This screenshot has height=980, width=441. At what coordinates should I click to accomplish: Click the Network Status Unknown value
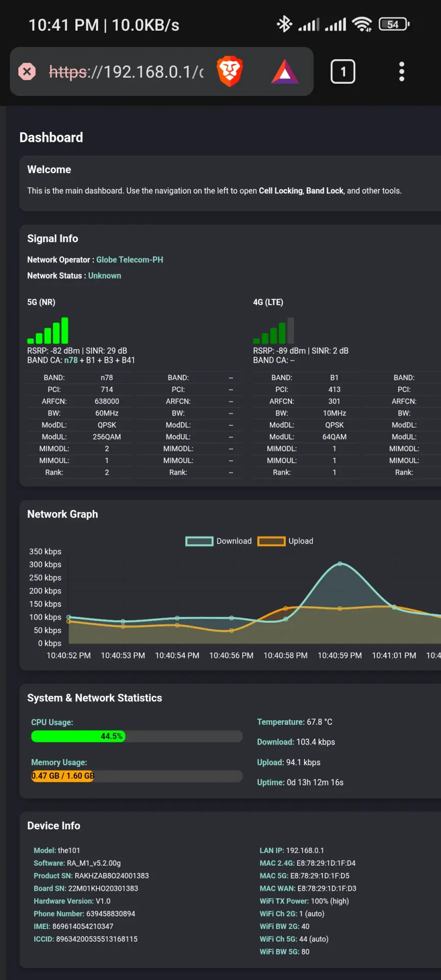pos(105,276)
